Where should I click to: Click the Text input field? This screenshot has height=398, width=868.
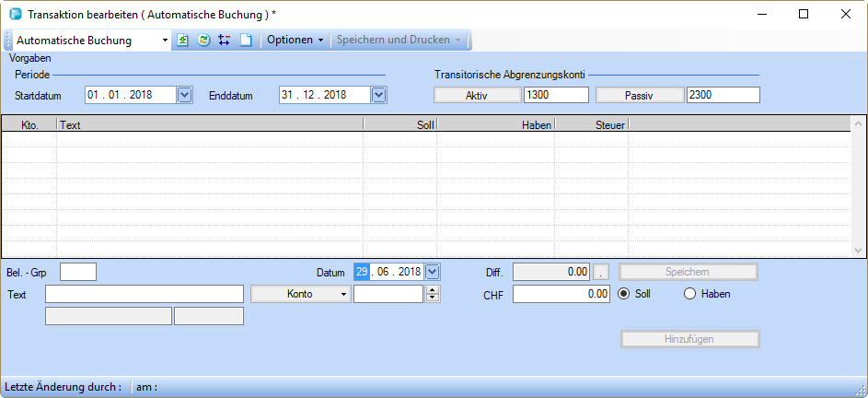(144, 294)
